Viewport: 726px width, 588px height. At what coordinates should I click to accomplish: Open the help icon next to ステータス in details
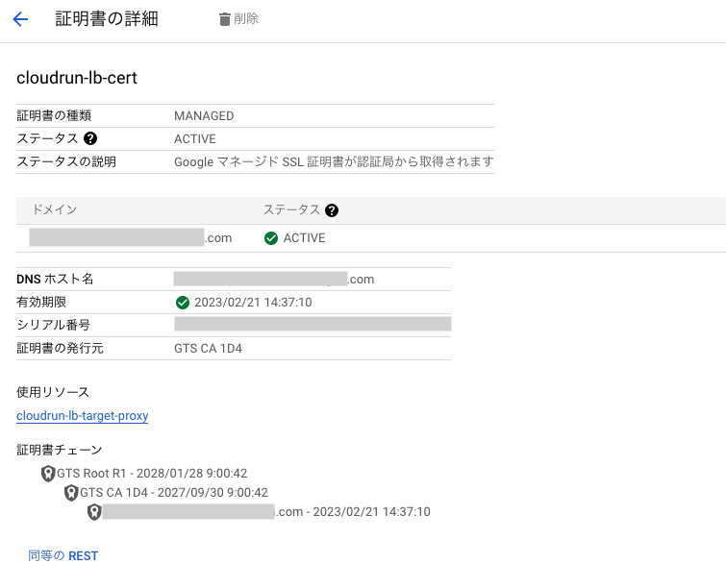90,138
